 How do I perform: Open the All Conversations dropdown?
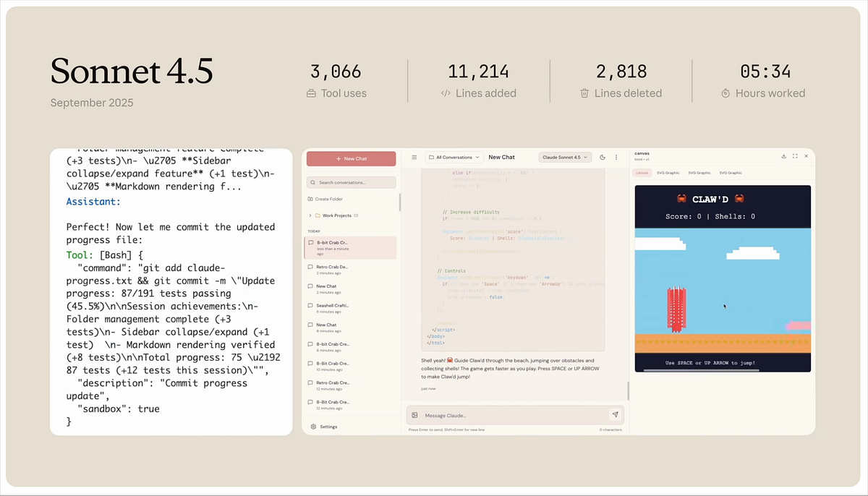tap(454, 157)
